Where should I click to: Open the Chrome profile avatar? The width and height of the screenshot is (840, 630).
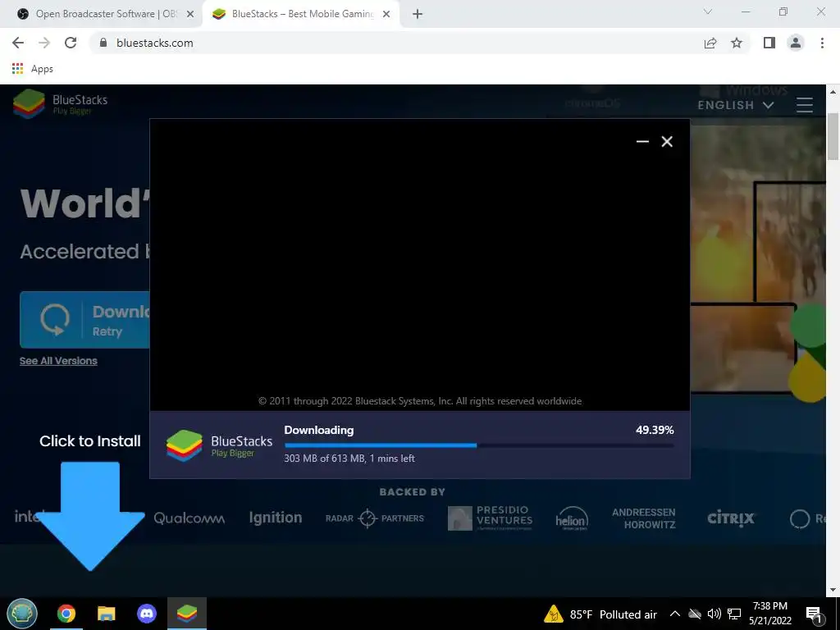click(796, 43)
